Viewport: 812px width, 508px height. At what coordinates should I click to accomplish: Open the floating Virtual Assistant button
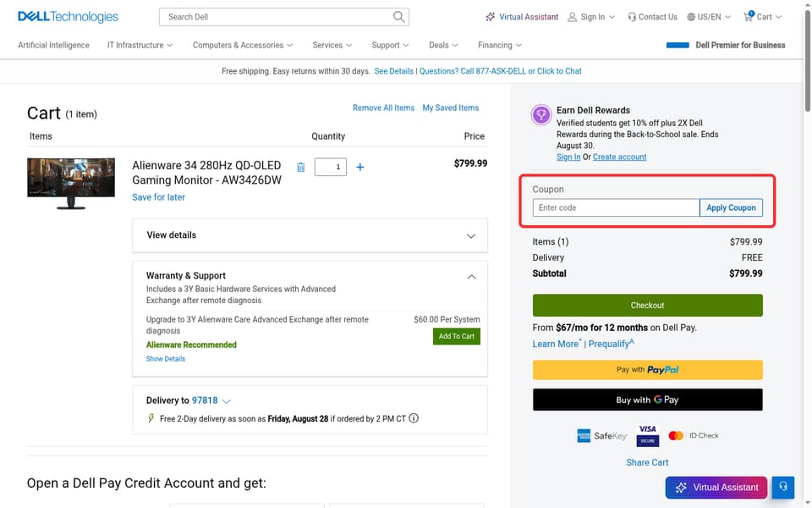point(716,488)
